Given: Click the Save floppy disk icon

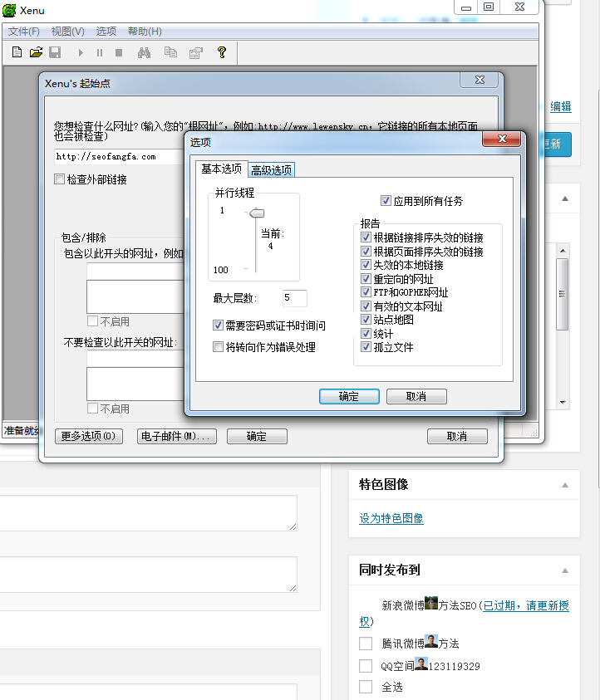Looking at the screenshot, I should 55,52.
